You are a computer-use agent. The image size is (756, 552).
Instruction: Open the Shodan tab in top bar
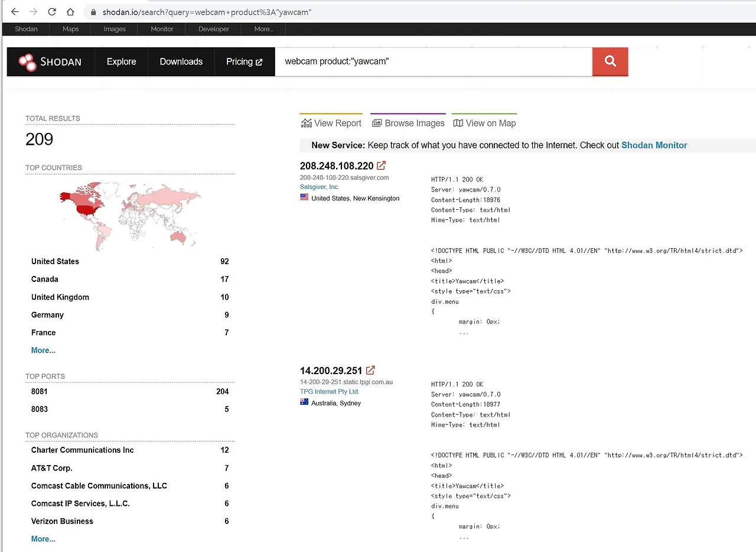point(26,29)
